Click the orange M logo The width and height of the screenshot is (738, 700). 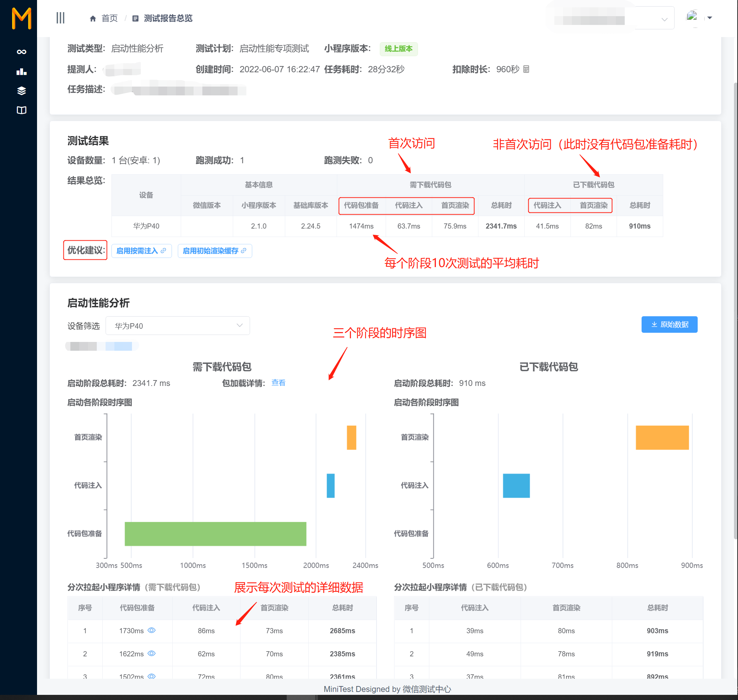point(21,18)
